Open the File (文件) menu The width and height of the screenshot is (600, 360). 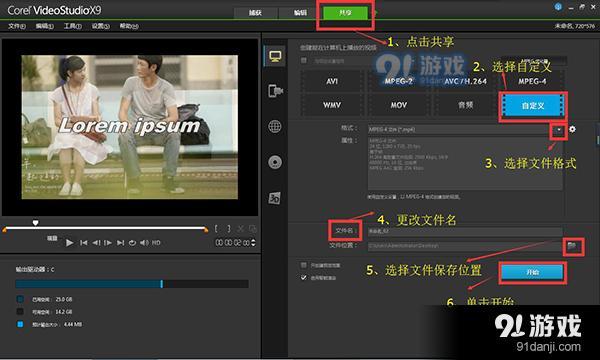[x=16, y=26]
